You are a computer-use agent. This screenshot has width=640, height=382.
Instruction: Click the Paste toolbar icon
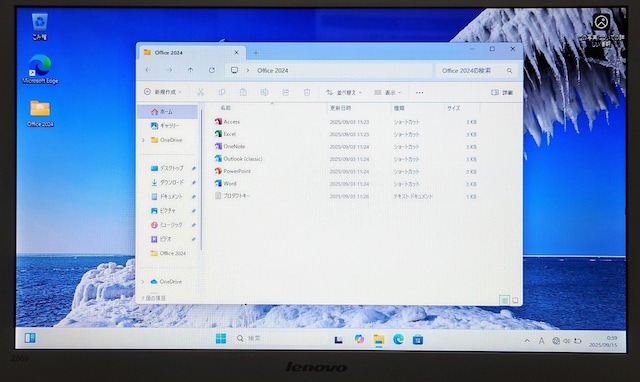pos(243,92)
